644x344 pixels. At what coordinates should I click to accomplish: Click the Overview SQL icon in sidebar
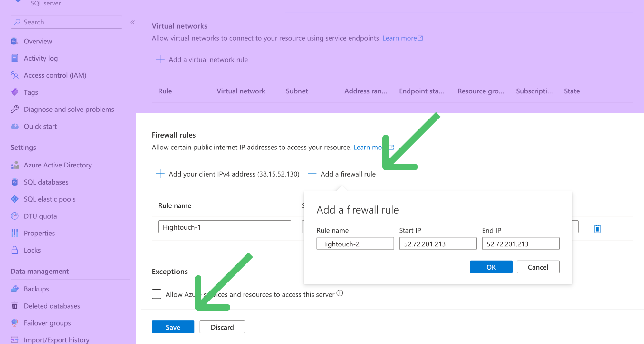coord(14,41)
